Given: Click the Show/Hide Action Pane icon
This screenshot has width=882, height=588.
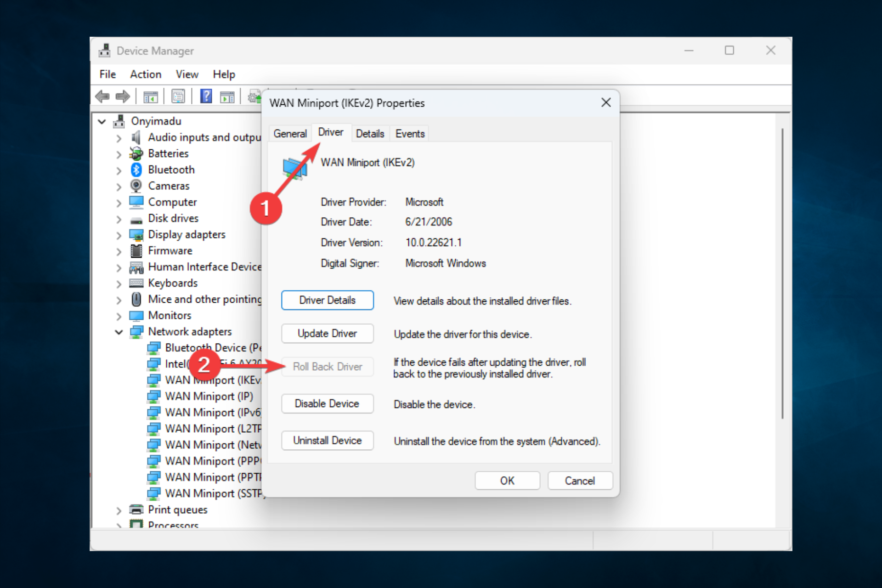Looking at the screenshot, I should (x=227, y=97).
